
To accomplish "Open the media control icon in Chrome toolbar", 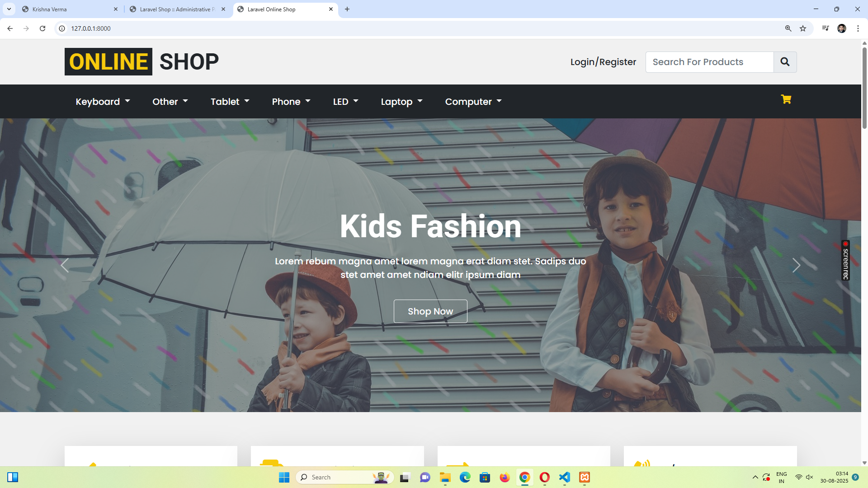I will [826, 28].
